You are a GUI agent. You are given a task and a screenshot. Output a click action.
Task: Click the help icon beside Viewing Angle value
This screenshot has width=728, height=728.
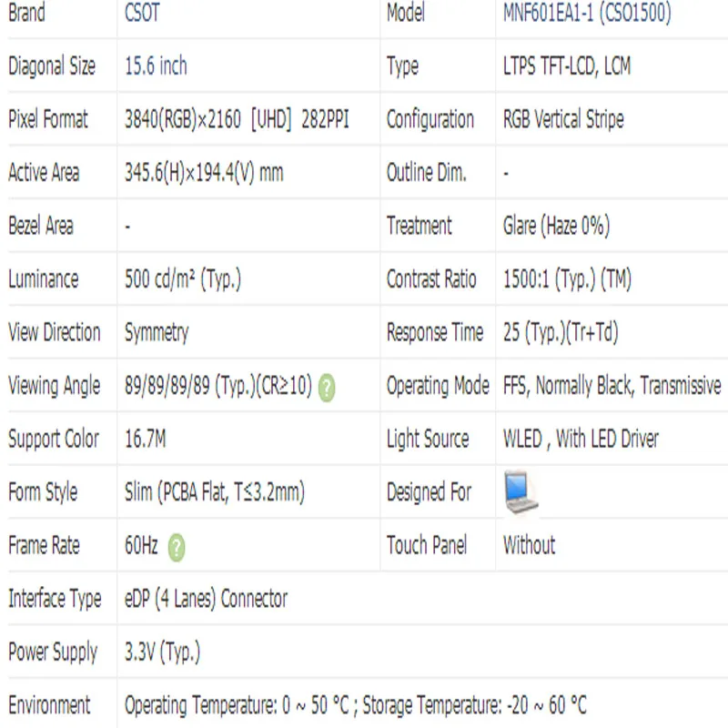[x=327, y=388]
